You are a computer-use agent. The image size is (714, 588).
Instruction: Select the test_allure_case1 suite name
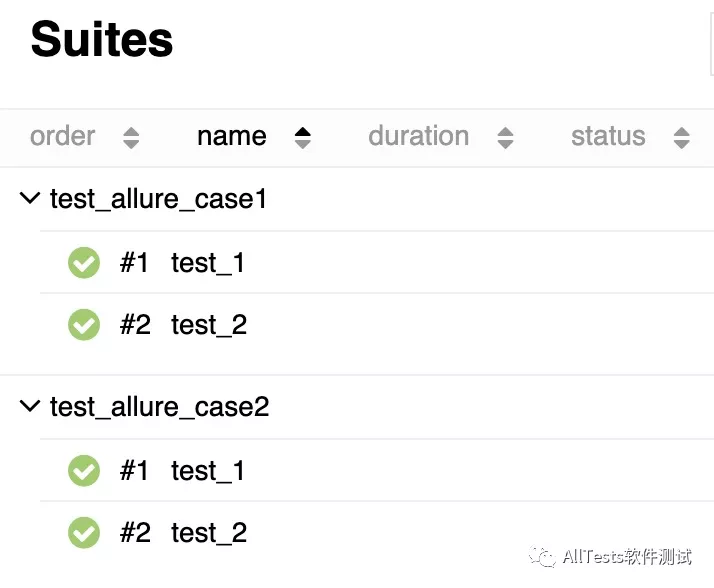[158, 200]
